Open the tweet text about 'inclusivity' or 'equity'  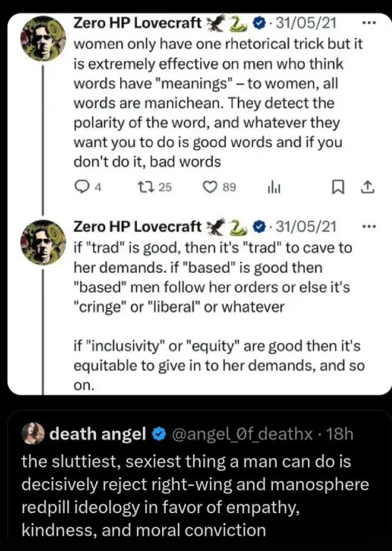coord(219,365)
